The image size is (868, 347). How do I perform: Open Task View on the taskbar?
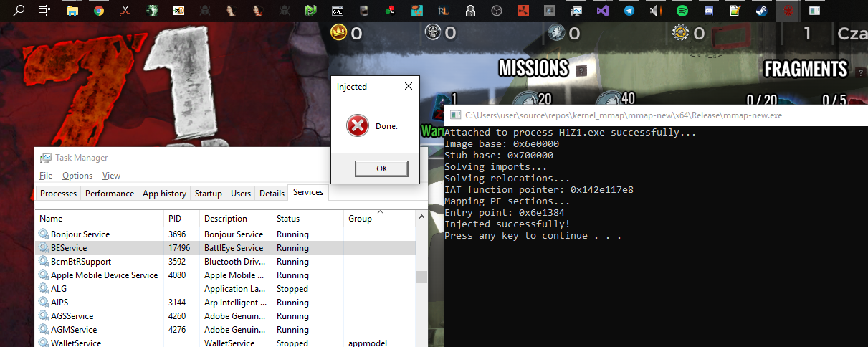coord(44,11)
